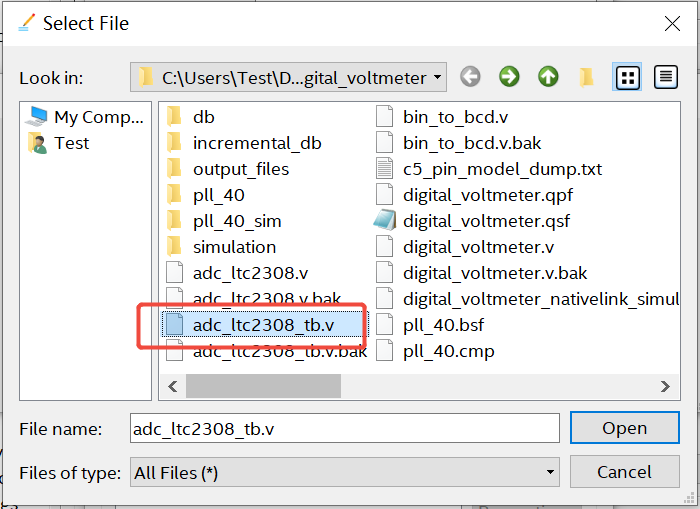Select file adc_ltc2308.v.bak
Image resolution: width=700 pixels, height=509 pixels.
[253, 297]
